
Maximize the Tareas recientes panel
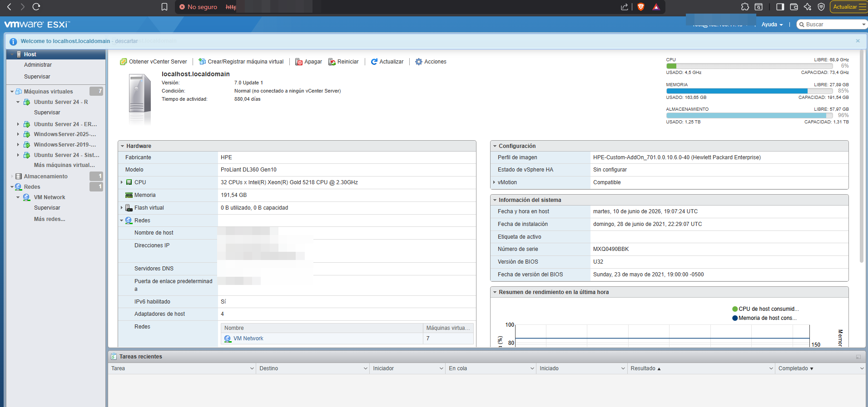[858, 357]
